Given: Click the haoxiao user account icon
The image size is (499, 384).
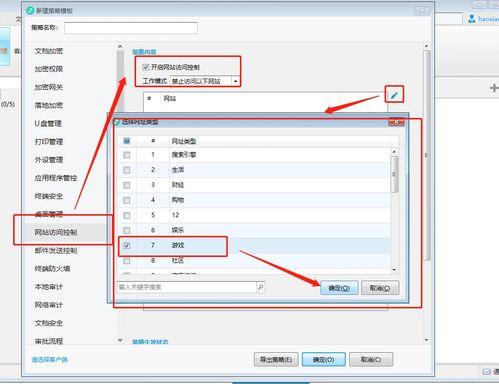Looking at the screenshot, I should 472,19.
